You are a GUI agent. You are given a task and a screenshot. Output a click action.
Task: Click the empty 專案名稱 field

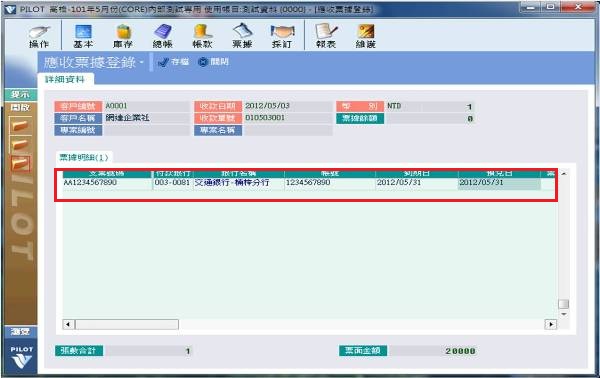tap(288, 130)
